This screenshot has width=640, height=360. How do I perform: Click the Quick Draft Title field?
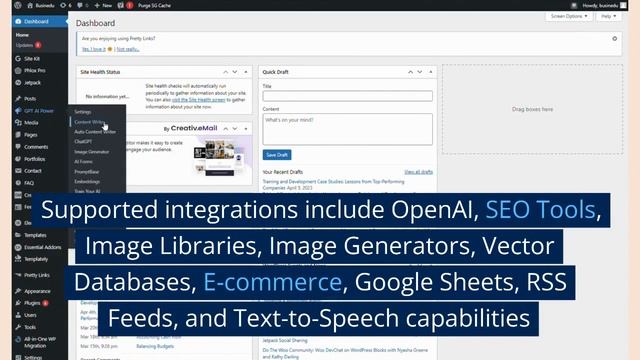coord(347,96)
